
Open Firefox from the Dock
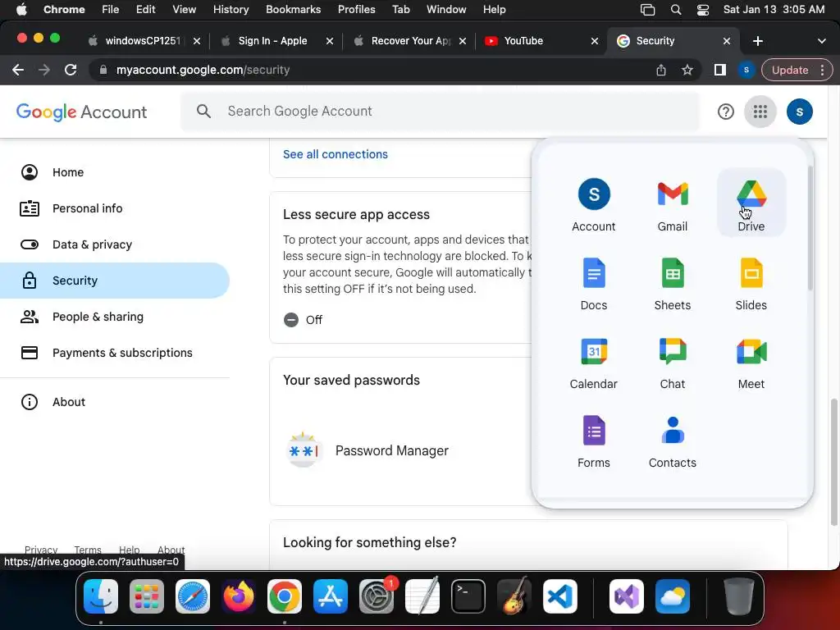click(x=239, y=596)
